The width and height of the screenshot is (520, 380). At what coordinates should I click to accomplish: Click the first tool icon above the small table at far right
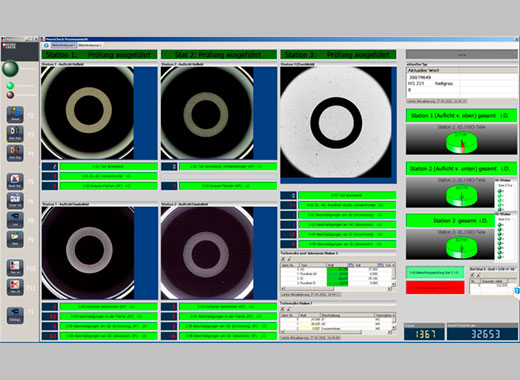tap(472, 275)
